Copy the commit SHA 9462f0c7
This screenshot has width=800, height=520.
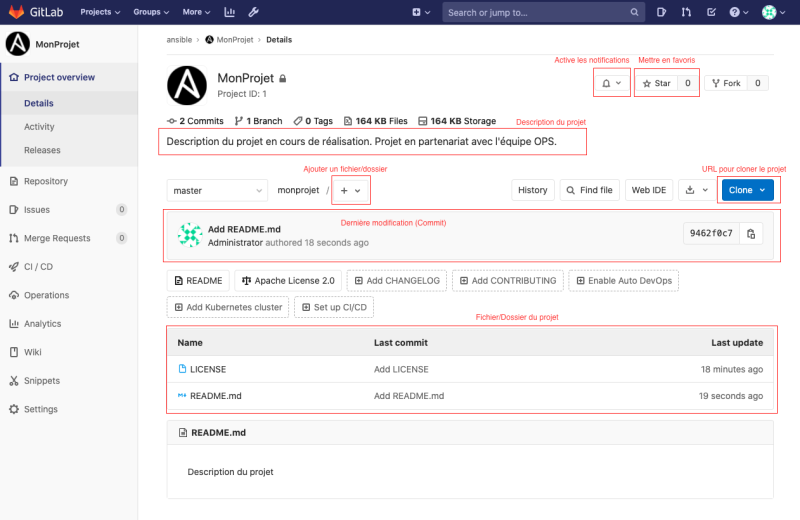[x=752, y=233]
